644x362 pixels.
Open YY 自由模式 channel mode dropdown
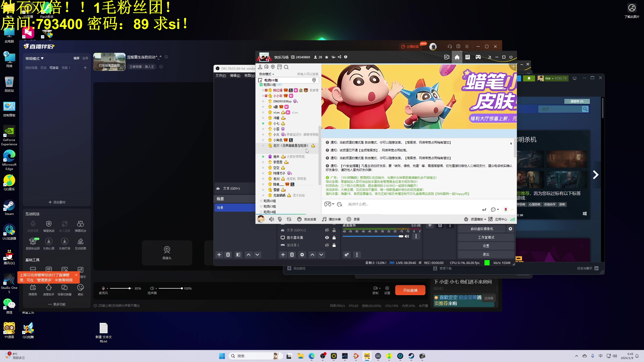tap(267, 74)
